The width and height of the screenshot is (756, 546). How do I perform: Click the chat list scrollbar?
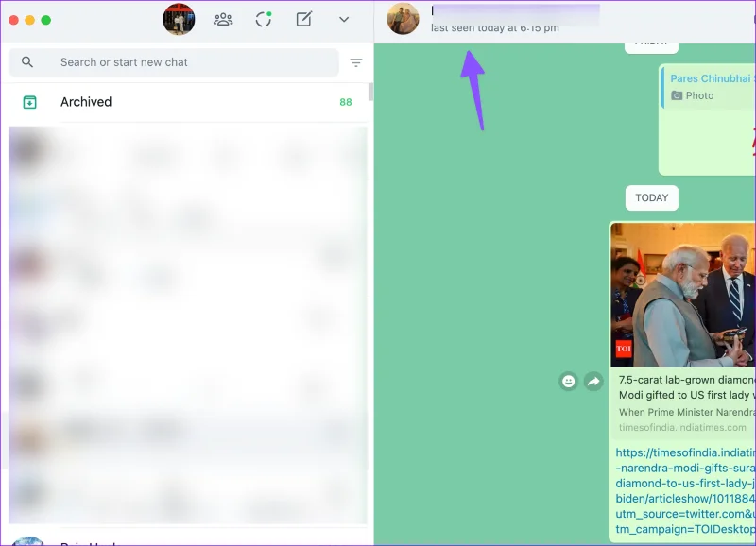click(370, 92)
